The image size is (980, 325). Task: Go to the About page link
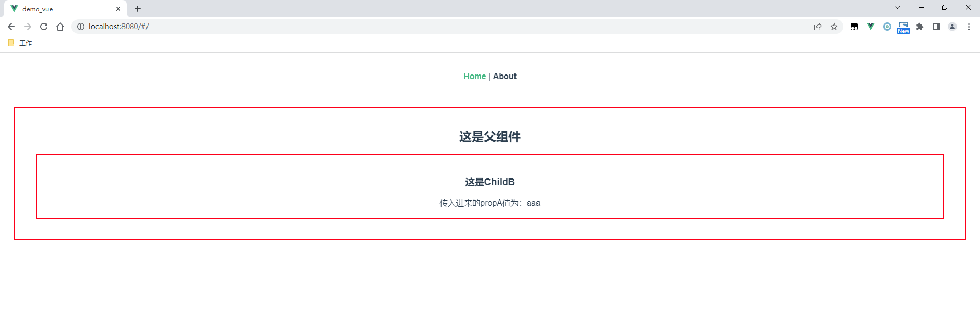pos(504,76)
